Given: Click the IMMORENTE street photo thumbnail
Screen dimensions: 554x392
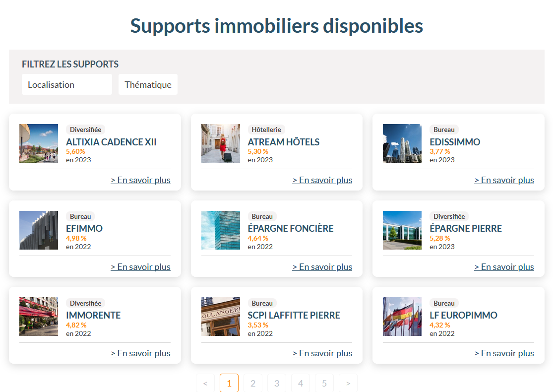Looking at the screenshot, I should coord(38,316).
